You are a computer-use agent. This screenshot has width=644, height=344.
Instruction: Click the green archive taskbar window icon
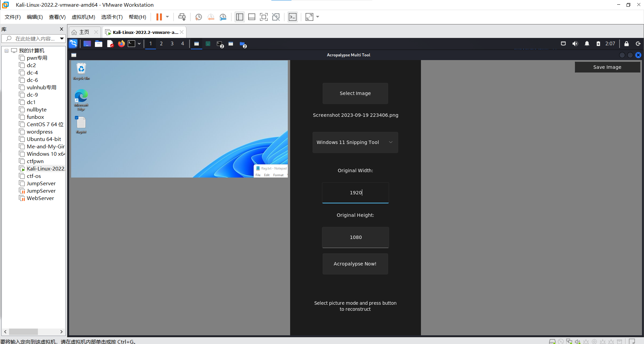click(208, 44)
